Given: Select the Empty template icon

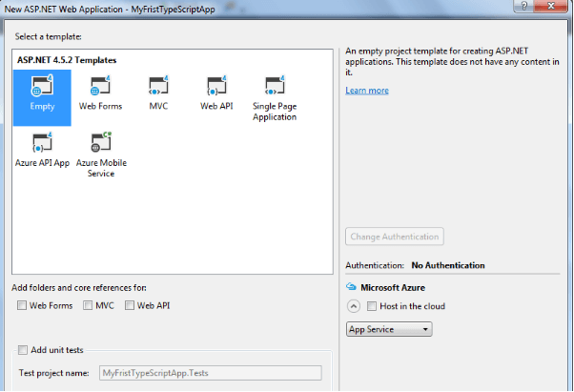Looking at the screenshot, I should coord(42,86).
